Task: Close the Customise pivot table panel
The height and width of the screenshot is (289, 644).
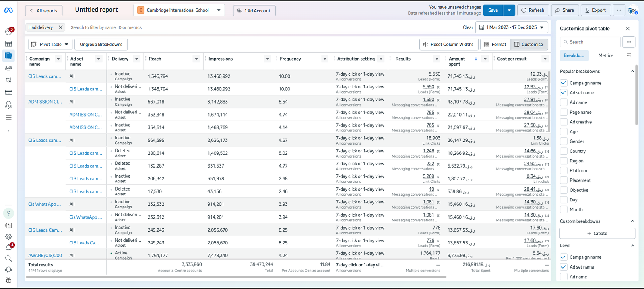Action: (627, 29)
